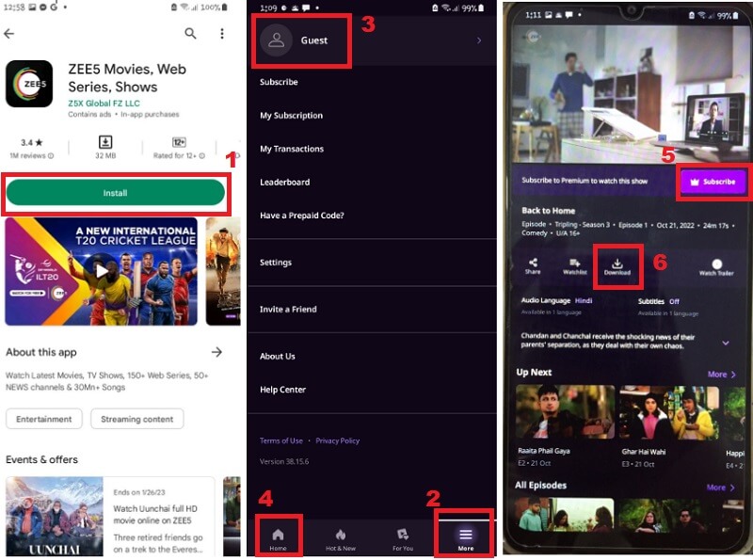Open Raaita Phail Gaya episode thumbnail
The image size is (753, 560).
point(566,412)
